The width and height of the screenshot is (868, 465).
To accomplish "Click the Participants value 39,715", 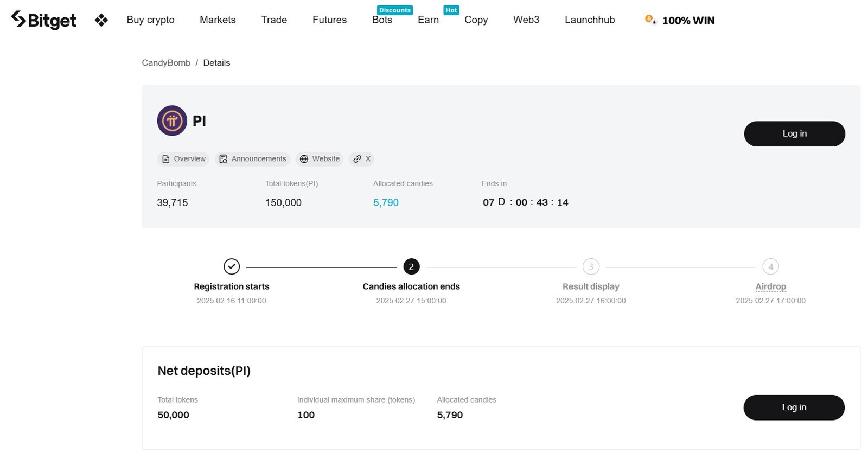I will coord(173,202).
